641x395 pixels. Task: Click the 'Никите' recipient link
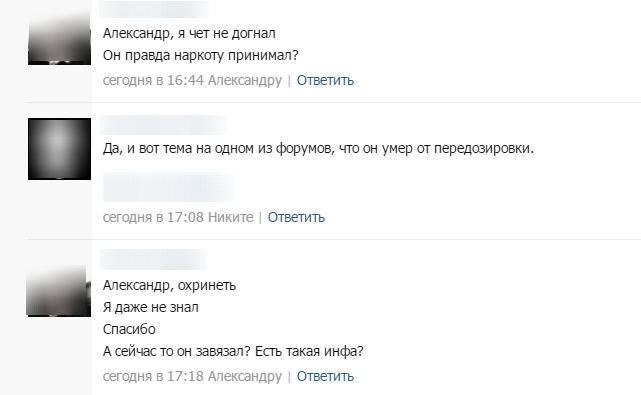coord(231,217)
